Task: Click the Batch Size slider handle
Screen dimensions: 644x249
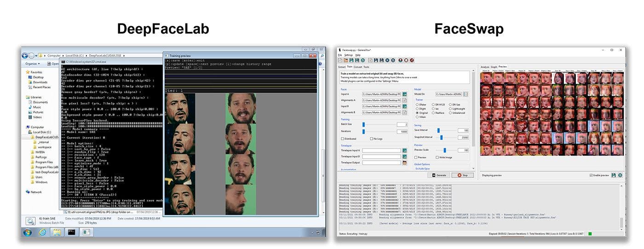Action: tap(363, 124)
